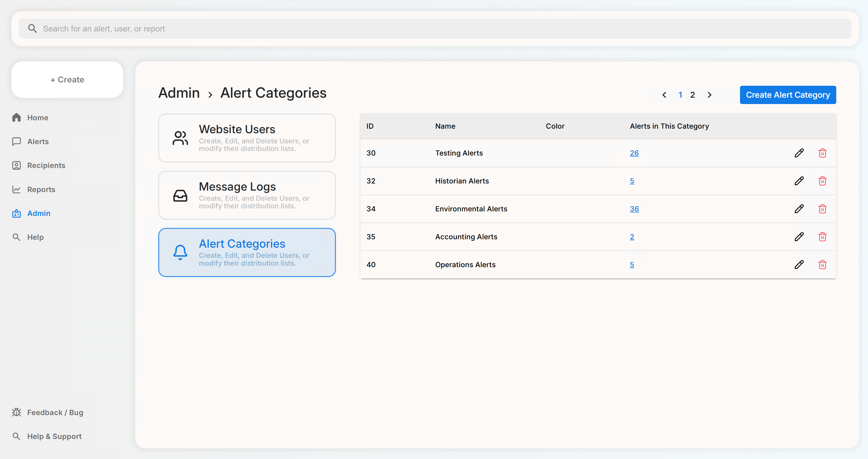
Task: Click the Admin badge icon
Action: 17,213
